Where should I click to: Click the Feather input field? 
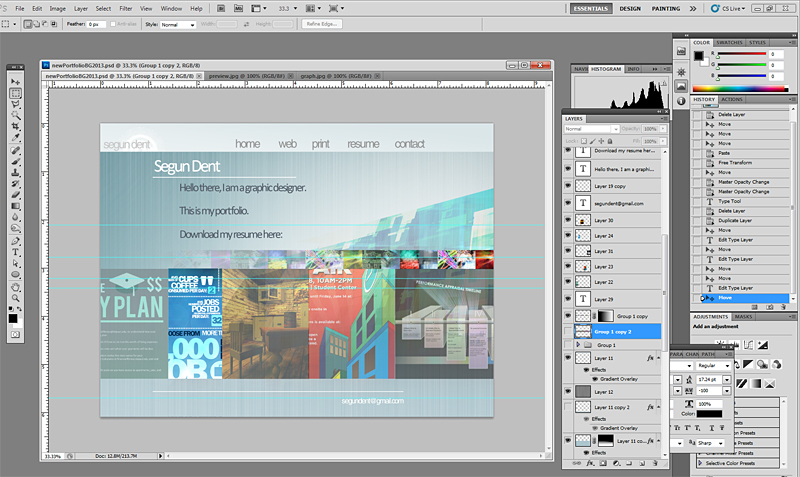click(x=96, y=24)
